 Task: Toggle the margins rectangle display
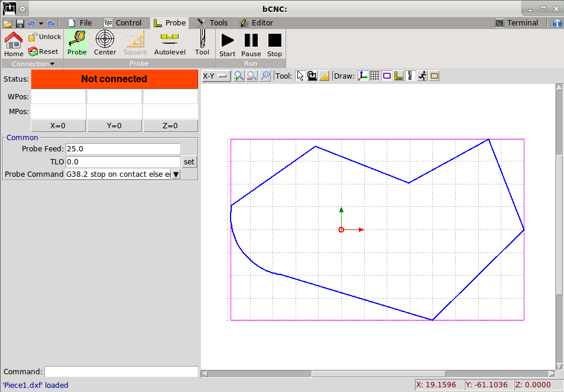pos(387,76)
